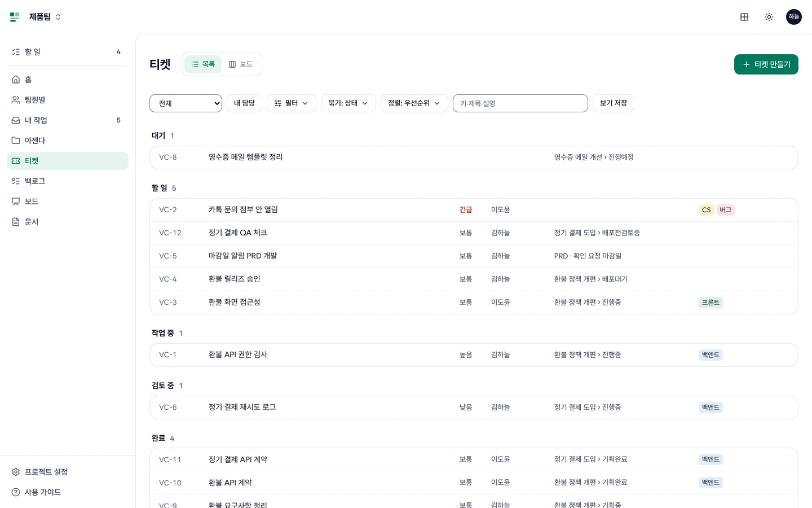Switch to the 보드 view tab in the header
This screenshot has width=812, height=508.
[241, 64]
